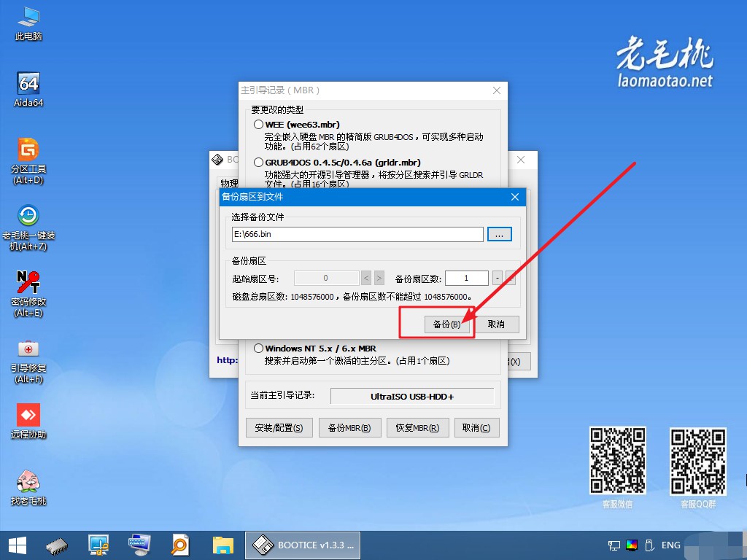747x560 pixels.
Task: Open 密码修改 (Alt+E) desktop tool
Action: pos(28,294)
